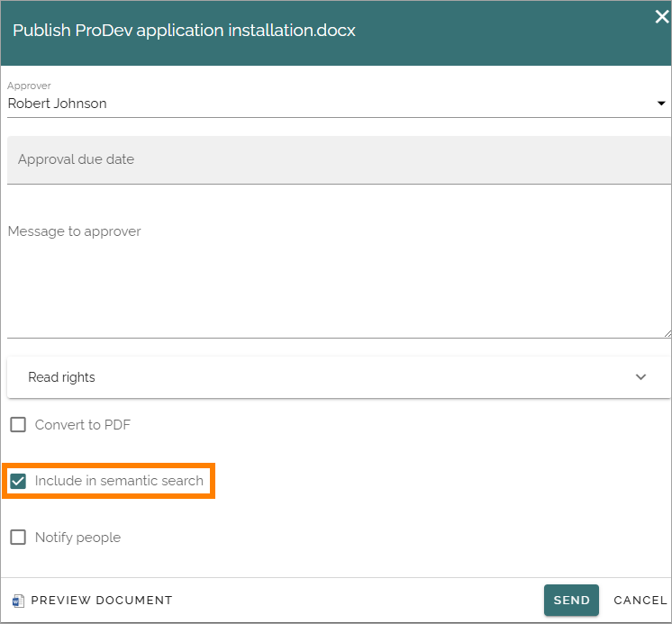Image resolution: width=672 pixels, height=624 pixels.
Task: Uncheck Include in semantic search
Action: tap(18, 481)
